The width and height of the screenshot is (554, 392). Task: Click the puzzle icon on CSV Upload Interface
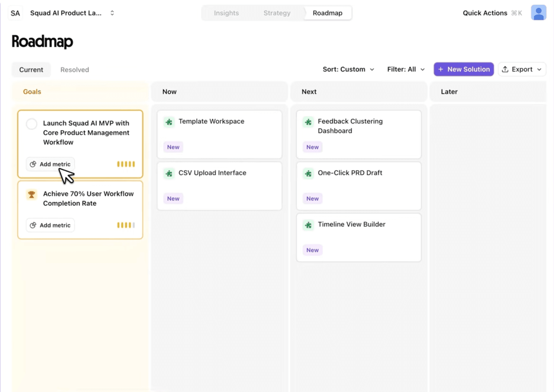click(x=169, y=173)
